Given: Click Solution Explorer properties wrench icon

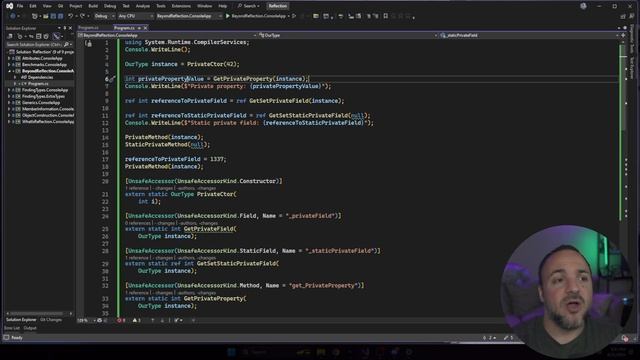Looking at the screenshot, I should (x=56, y=36).
